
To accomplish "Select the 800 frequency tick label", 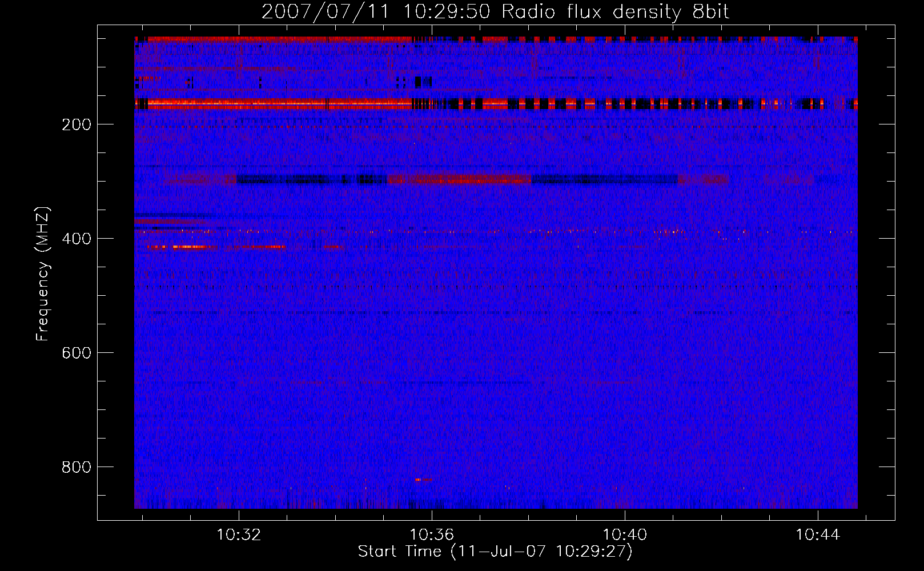I will click(77, 467).
